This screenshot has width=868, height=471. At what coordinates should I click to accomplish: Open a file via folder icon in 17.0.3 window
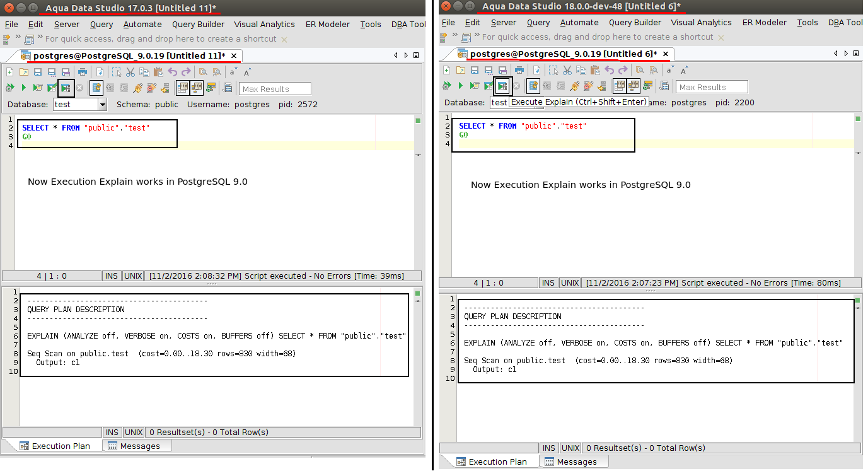point(24,72)
